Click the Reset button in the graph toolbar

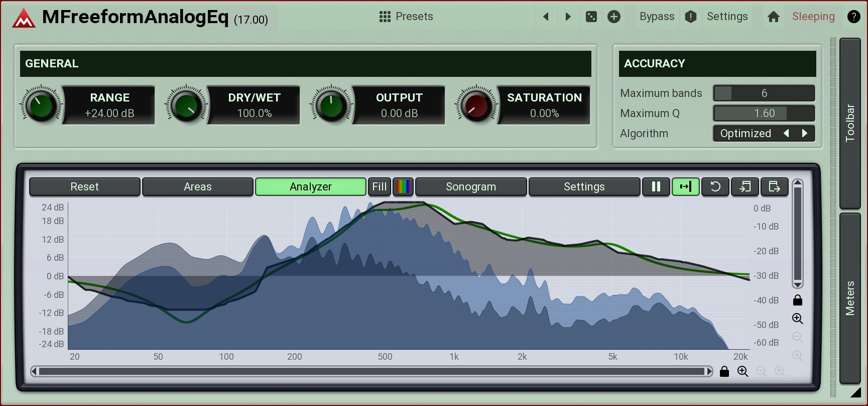tap(84, 186)
